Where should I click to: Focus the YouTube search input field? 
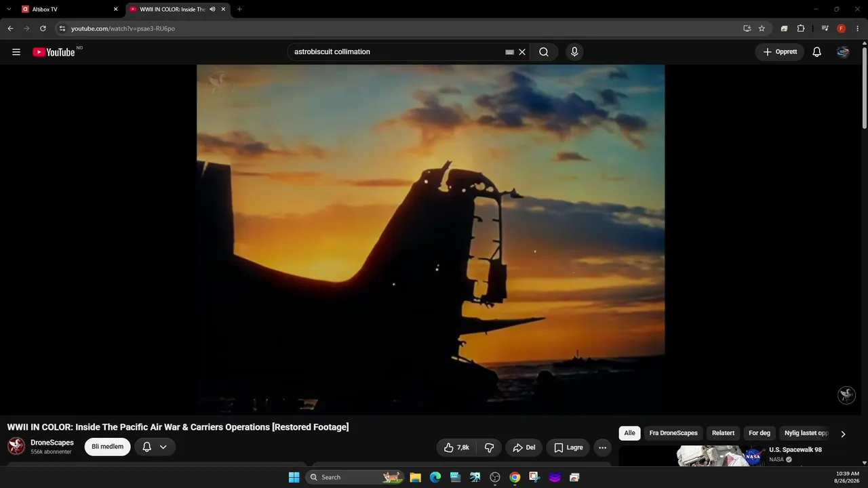click(398, 52)
